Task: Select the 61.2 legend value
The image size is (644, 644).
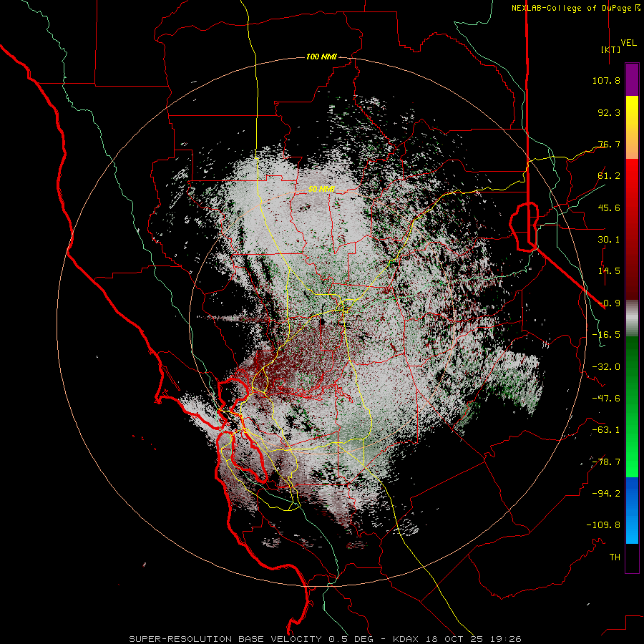Action: pos(609,176)
